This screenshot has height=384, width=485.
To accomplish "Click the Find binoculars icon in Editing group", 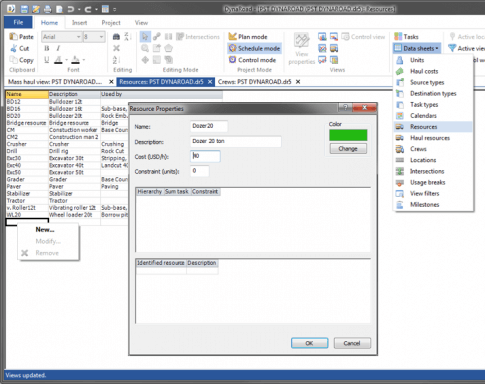I will coord(116,37).
